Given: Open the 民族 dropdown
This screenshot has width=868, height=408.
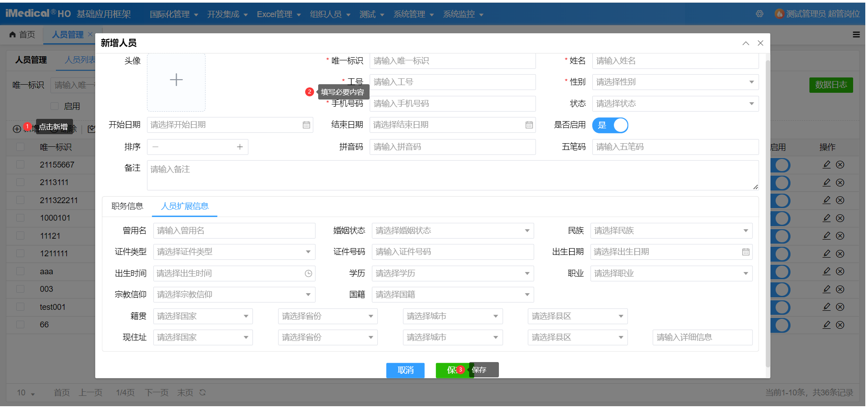Looking at the screenshot, I should pyautogui.click(x=671, y=231).
